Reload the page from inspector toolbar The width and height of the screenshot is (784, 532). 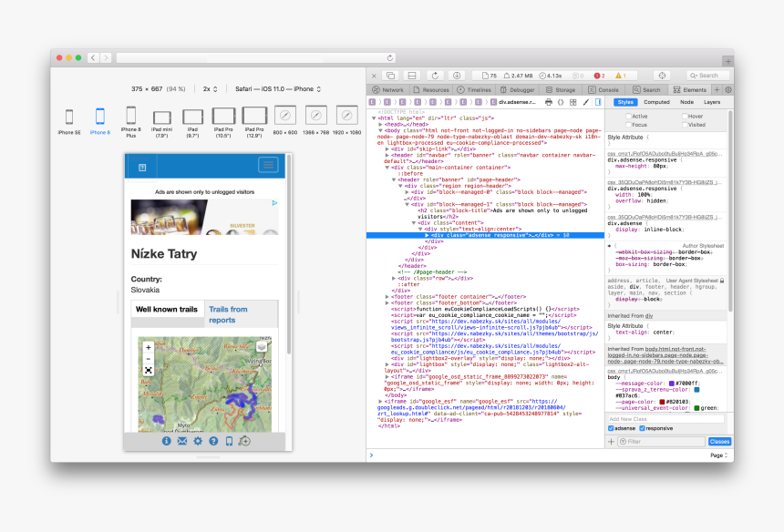[x=435, y=76]
